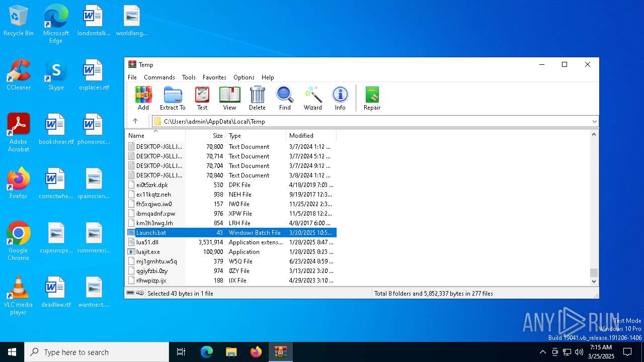Select Skype desktop shortcut
Viewport: 644px width, 362px height.
click(x=56, y=75)
